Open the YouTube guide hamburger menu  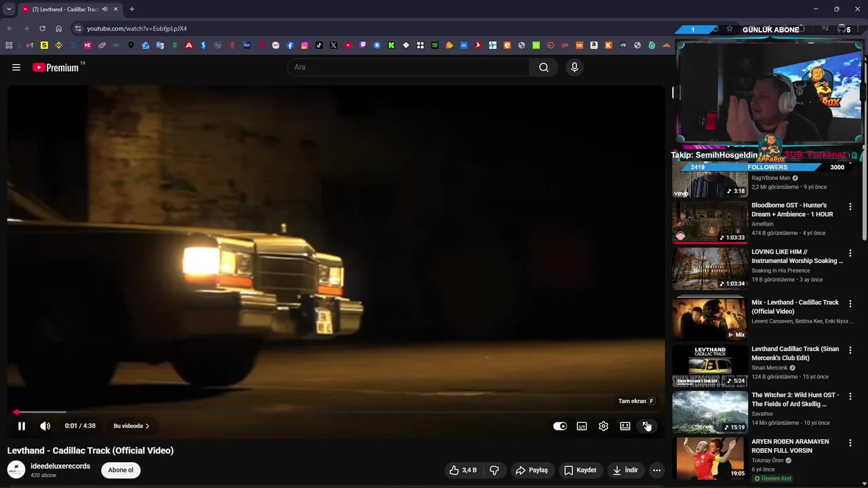click(16, 67)
